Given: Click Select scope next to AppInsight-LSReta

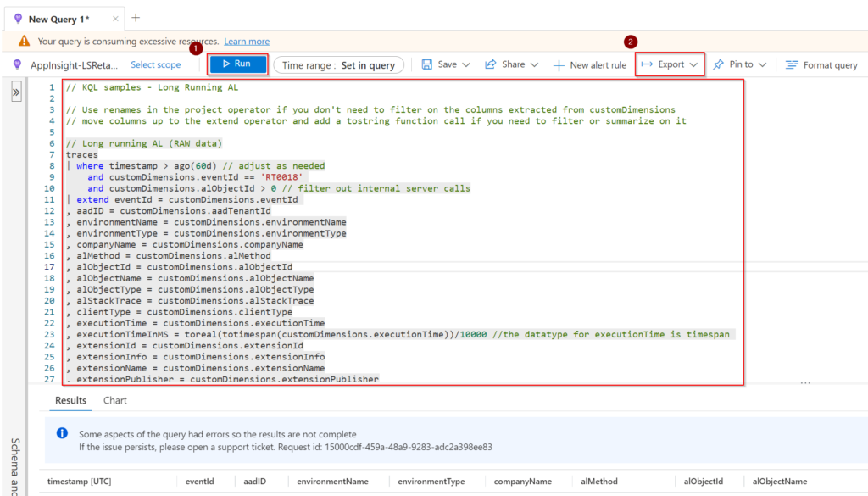Looking at the screenshot, I should tap(155, 64).
